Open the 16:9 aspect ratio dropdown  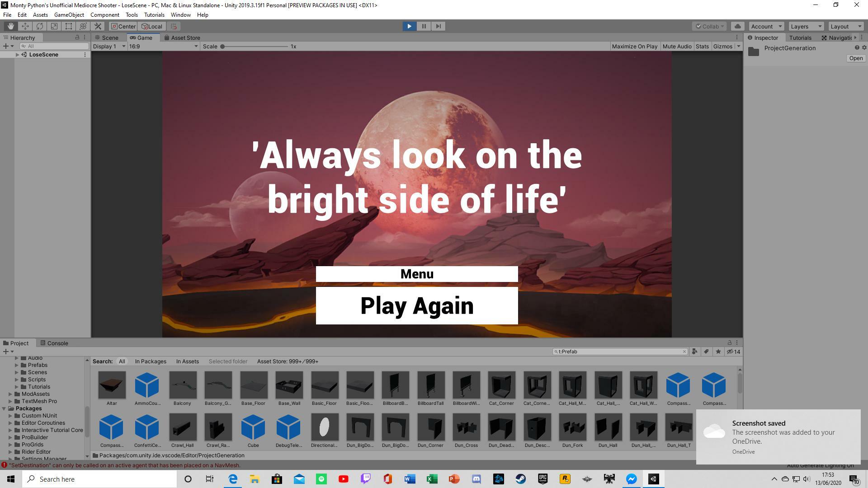[x=163, y=46]
